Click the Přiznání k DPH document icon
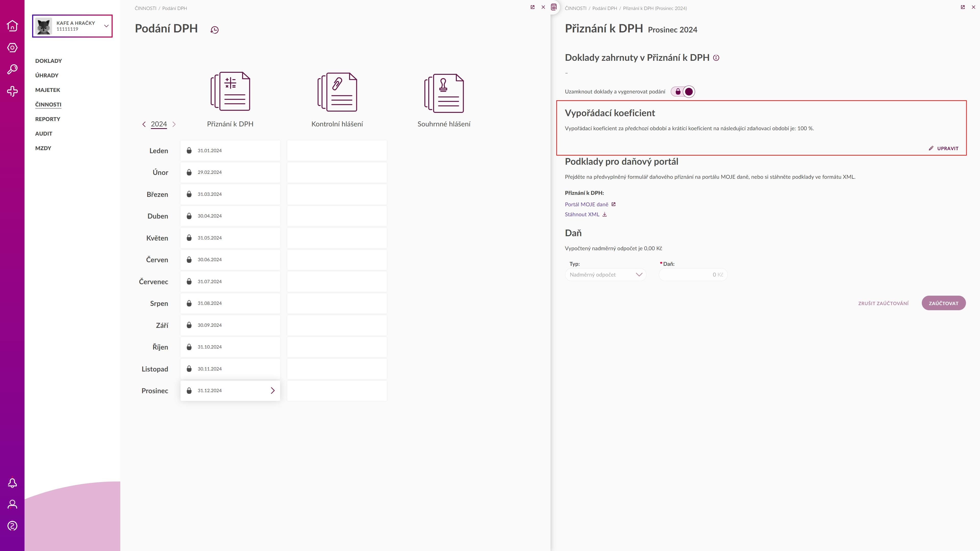 230,91
